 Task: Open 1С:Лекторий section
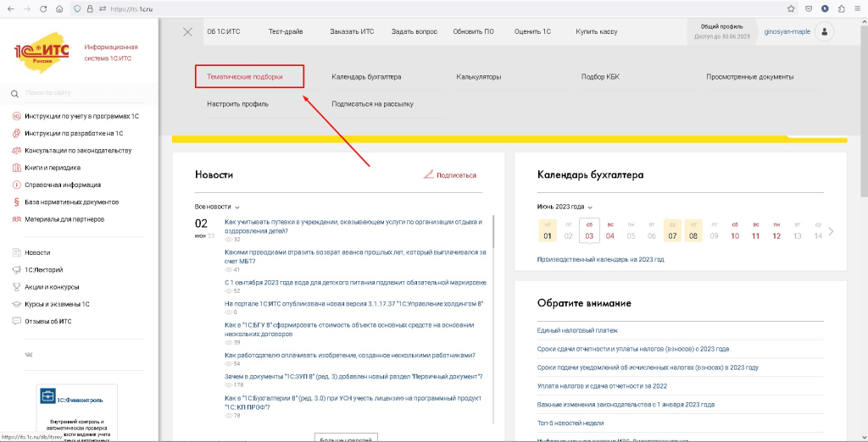click(47, 269)
